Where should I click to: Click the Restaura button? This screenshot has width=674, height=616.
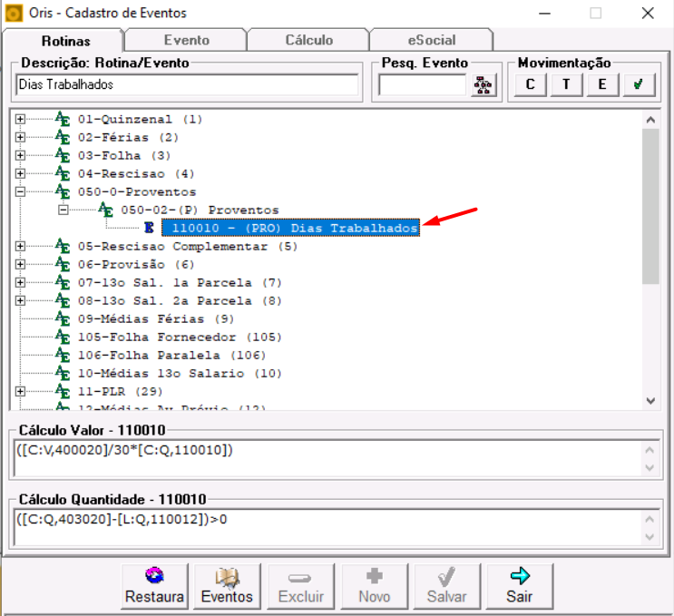click(154, 586)
